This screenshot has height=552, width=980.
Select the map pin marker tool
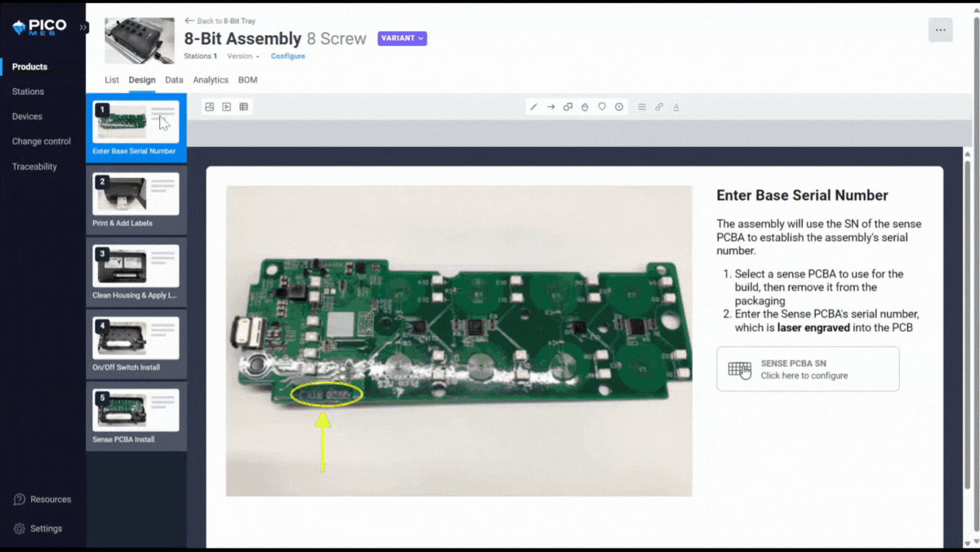click(x=602, y=107)
